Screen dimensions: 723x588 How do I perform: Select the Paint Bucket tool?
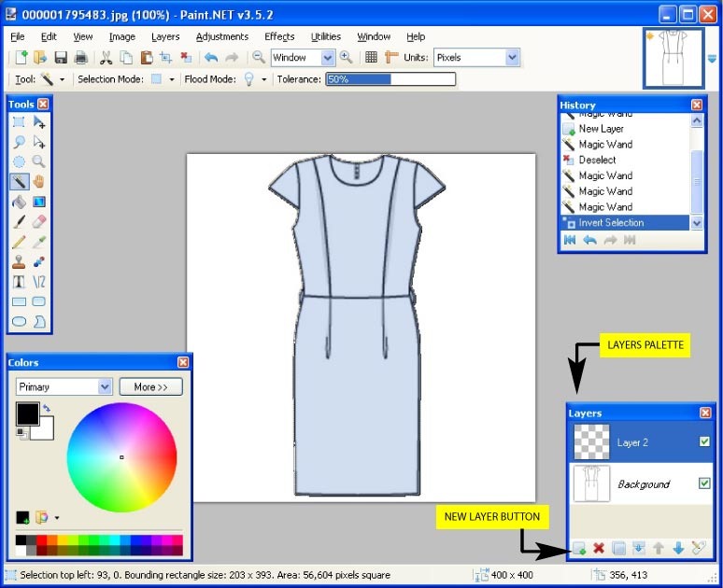19,202
